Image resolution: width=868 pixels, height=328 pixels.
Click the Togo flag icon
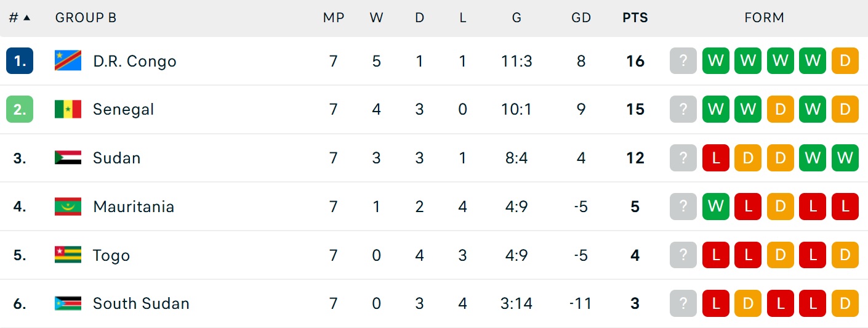coord(68,255)
